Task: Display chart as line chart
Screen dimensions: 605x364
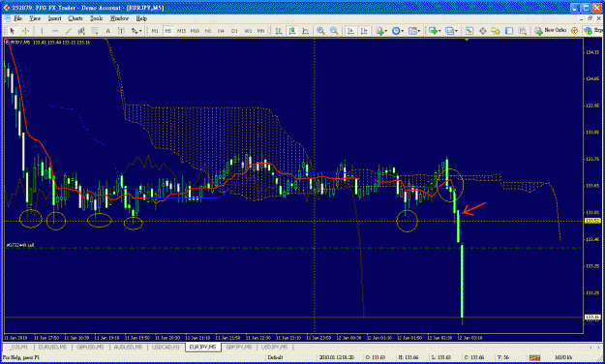Action: pyautogui.click(x=305, y=31)
